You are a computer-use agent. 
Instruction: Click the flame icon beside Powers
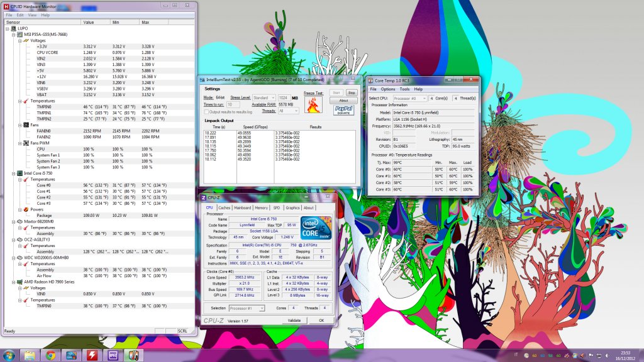click(26, 209)
